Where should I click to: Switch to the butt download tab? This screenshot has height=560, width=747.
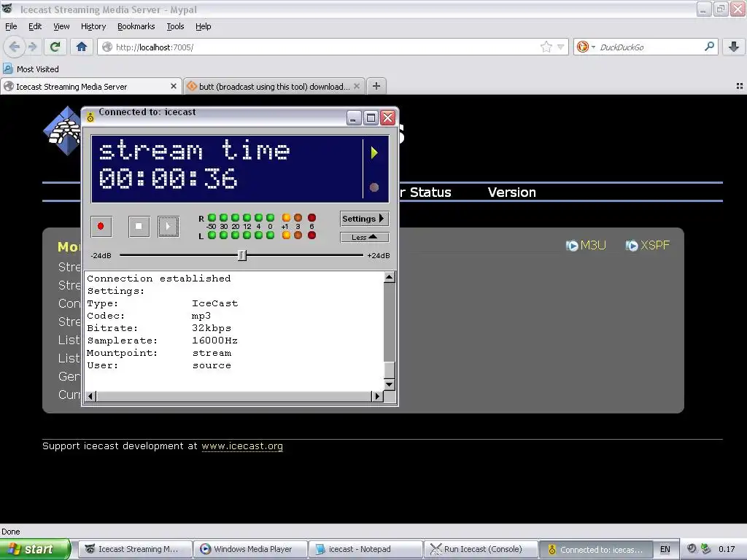(x=274, y=86)
